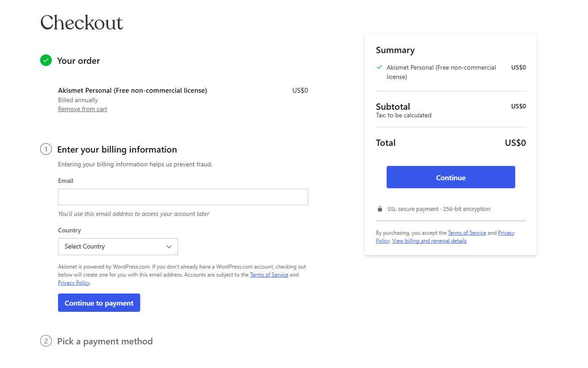Click the green check in Summary panel

click(379, 67)
